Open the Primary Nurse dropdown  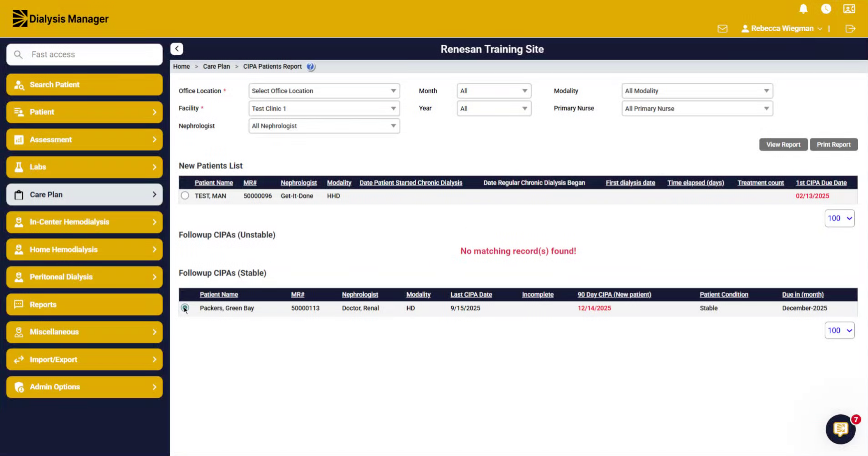point(697,108)
